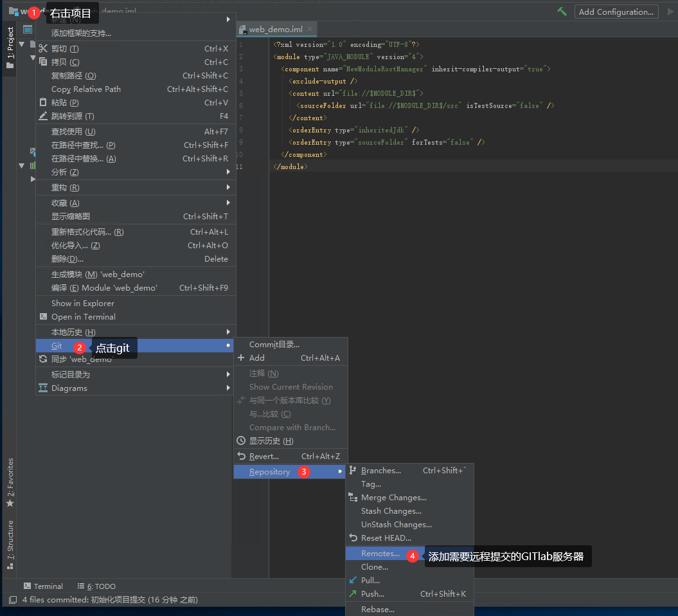
Task: Click the Jump to Source pencil icon
Action: point(43,116)
